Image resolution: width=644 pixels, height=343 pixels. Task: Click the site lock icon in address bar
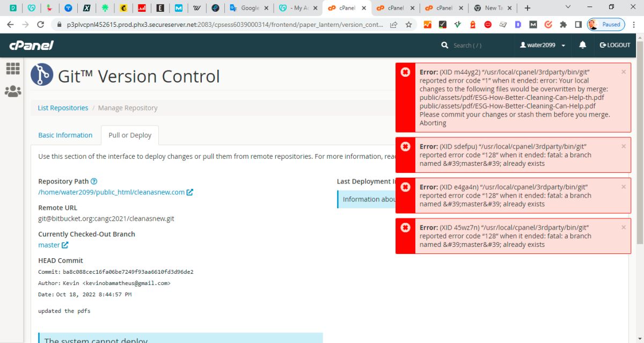coord(59,25)
